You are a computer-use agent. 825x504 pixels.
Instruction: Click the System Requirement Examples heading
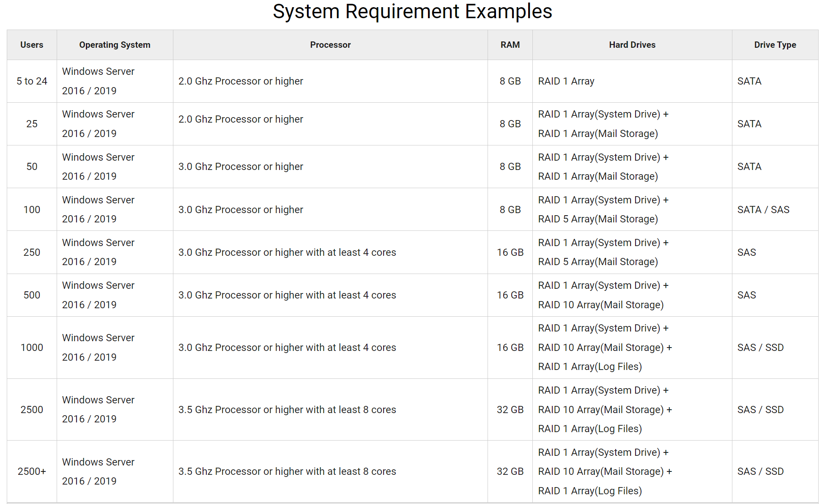point(412,11)
